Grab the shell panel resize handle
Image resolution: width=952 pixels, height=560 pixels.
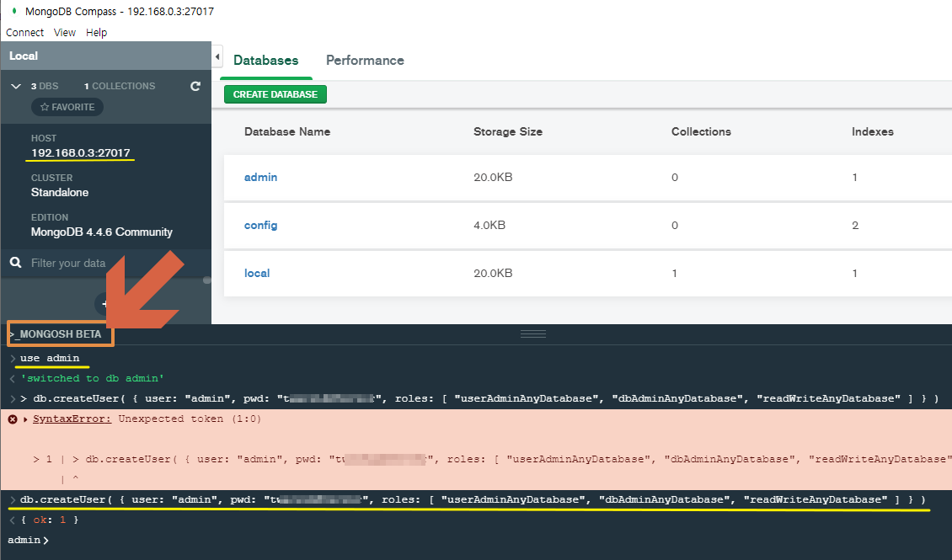(533, 333)
